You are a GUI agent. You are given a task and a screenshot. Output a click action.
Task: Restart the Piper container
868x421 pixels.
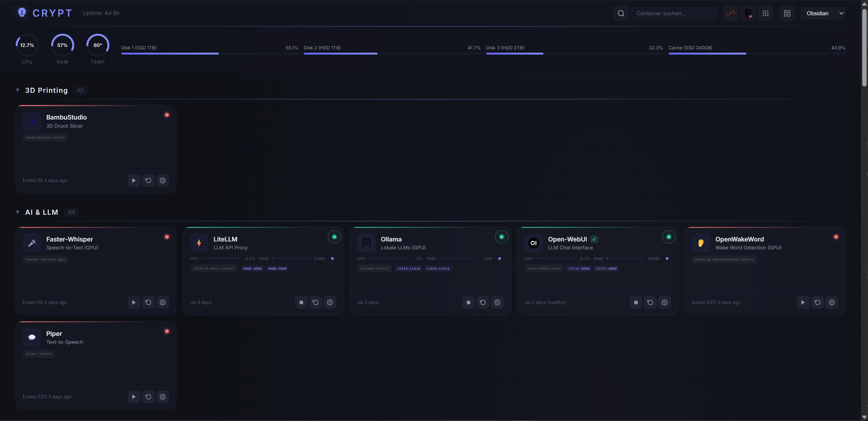pos(148,397)
